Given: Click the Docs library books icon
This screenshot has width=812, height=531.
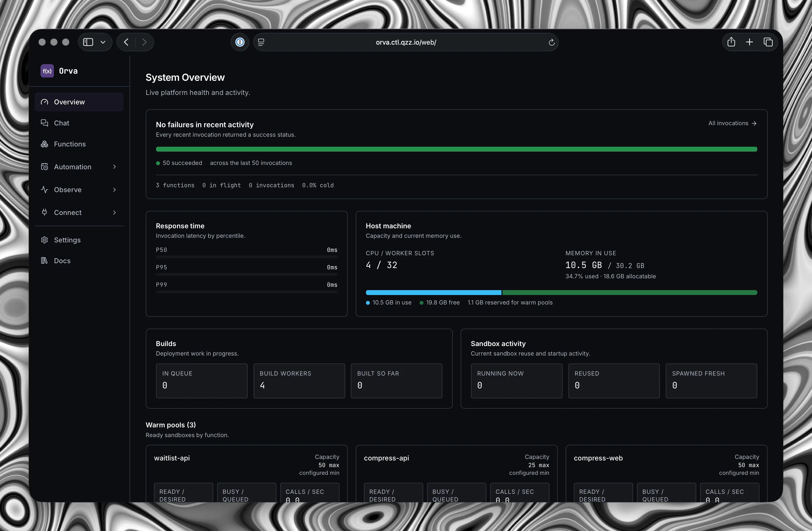Looking at the screenshot, I should [x=44, y=261].
